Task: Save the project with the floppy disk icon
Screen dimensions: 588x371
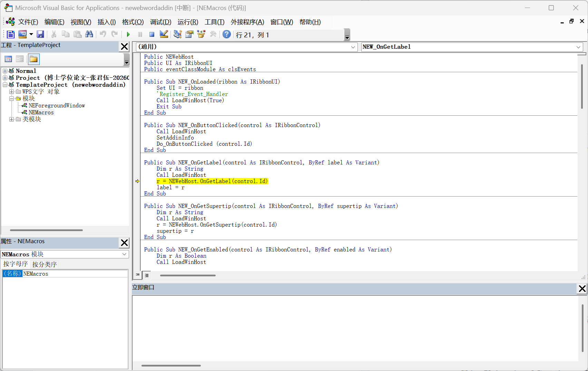Action: [40, 34]
